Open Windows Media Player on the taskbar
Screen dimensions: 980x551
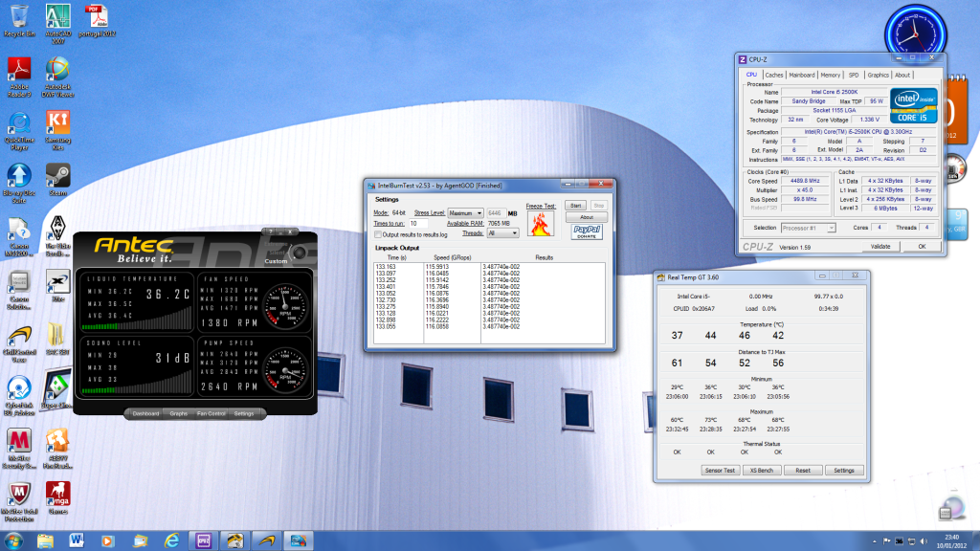pos(107,541)
